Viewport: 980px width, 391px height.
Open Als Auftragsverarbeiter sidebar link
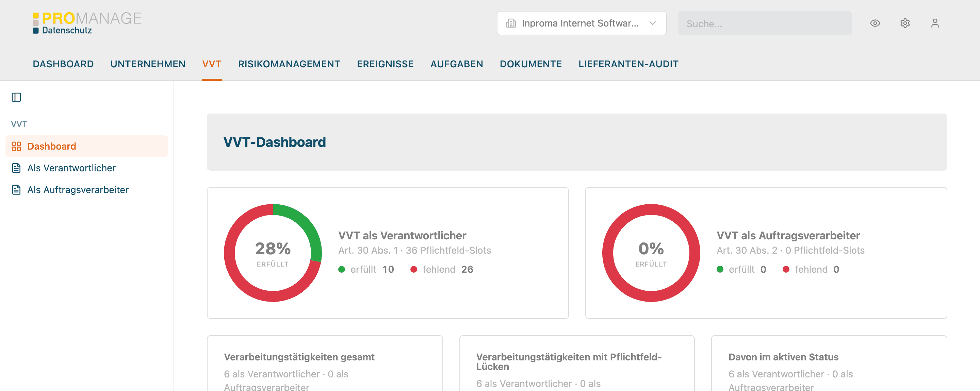87,190
